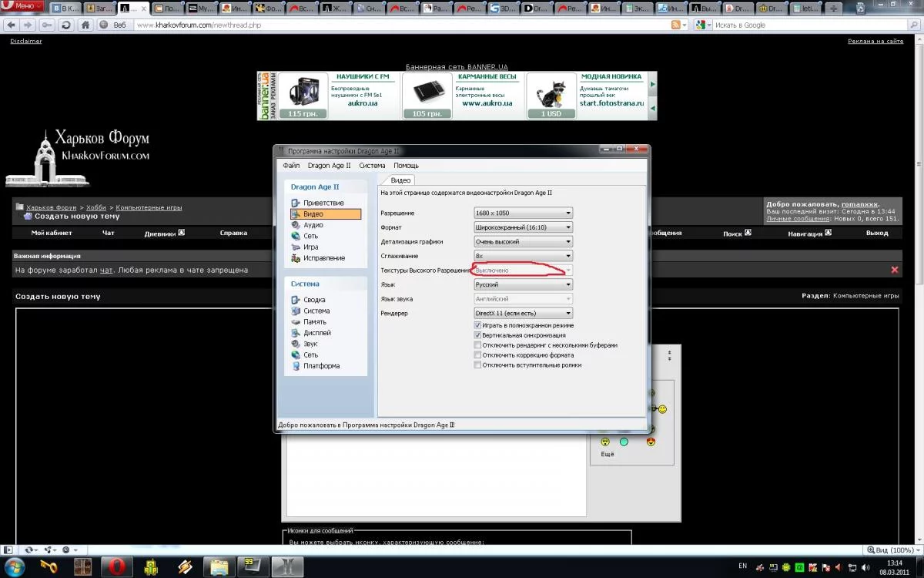Open Исправление page in sidebar

coord(324,257)
